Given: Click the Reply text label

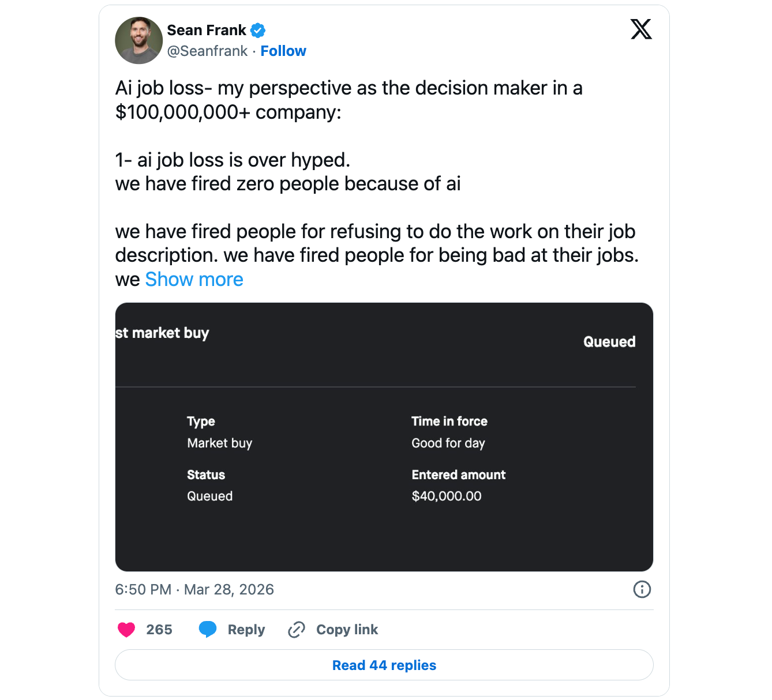Looking at the screenshot, I should click(246, 630).
